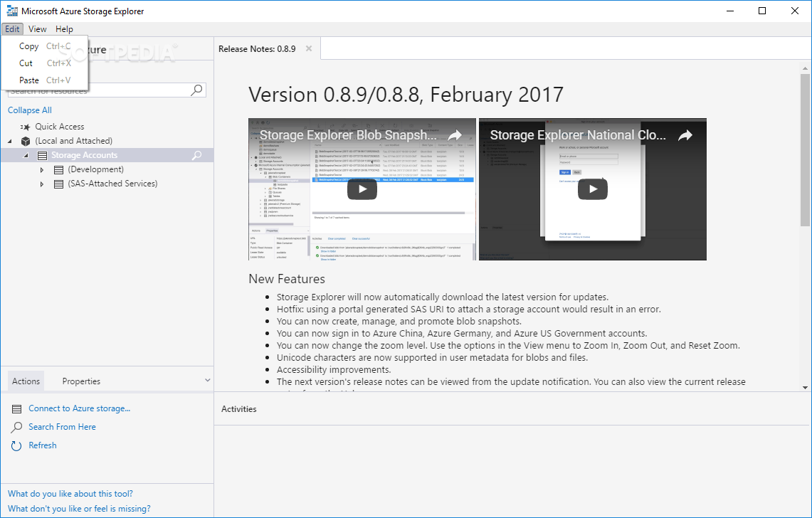
Task: Click the release notes scroll up arrow
Action: 805,68
